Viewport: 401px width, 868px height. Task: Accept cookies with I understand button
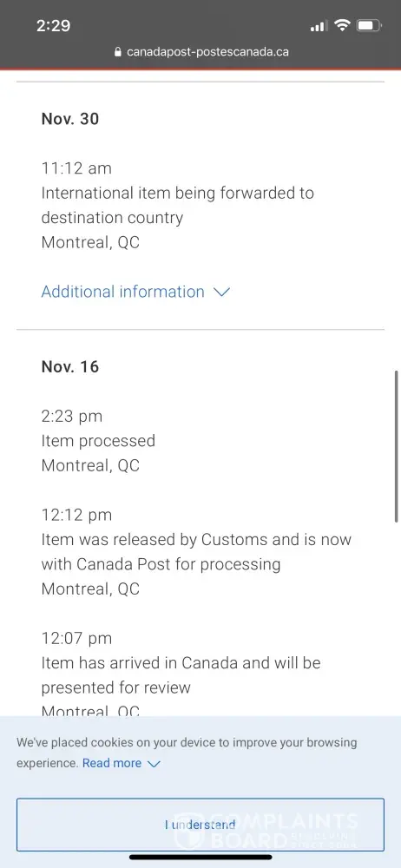(x=200, y=825)
